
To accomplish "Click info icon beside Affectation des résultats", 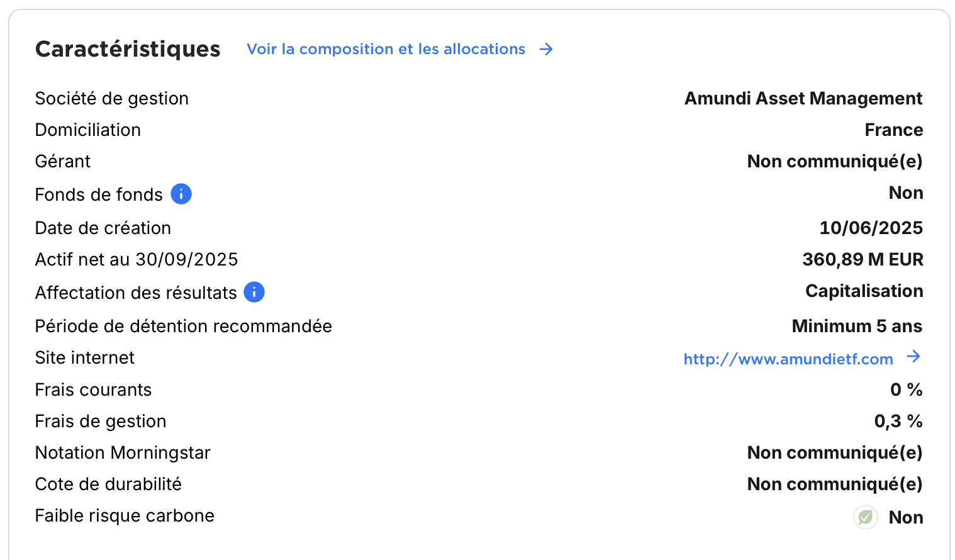I will (254, 292).
